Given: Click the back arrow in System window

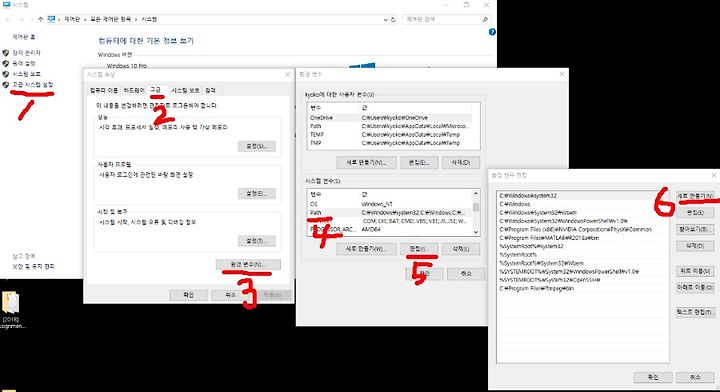Looking at the screenshot, I should [x=8, y=19].
